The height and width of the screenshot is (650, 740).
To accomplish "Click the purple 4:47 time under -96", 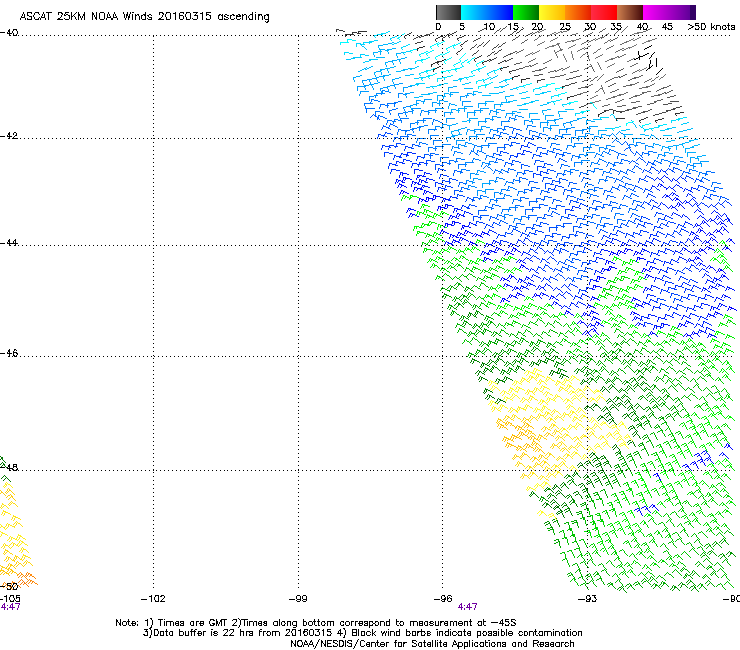I will tap(467, 607).
